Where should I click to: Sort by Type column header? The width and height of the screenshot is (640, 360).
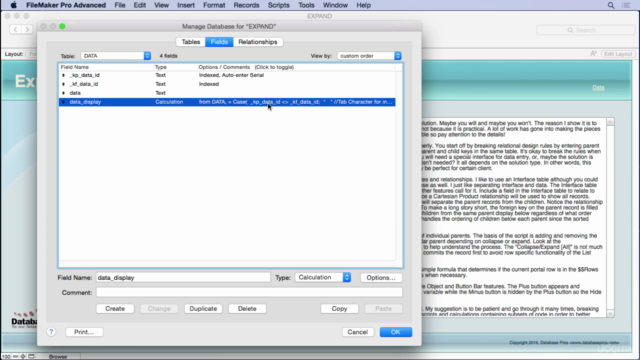tap(161, 67)
